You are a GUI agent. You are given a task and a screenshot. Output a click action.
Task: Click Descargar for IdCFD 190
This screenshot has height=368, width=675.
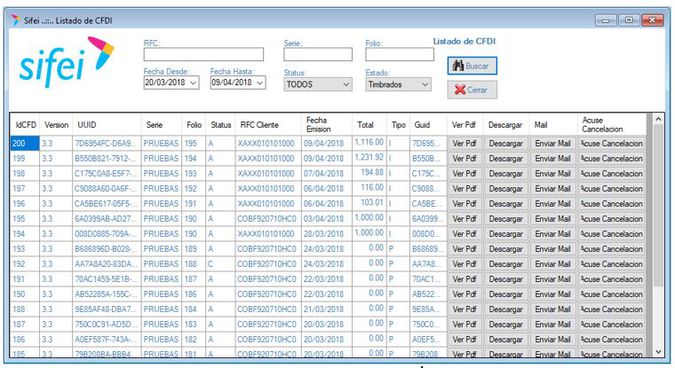click(x=506, y=294)
